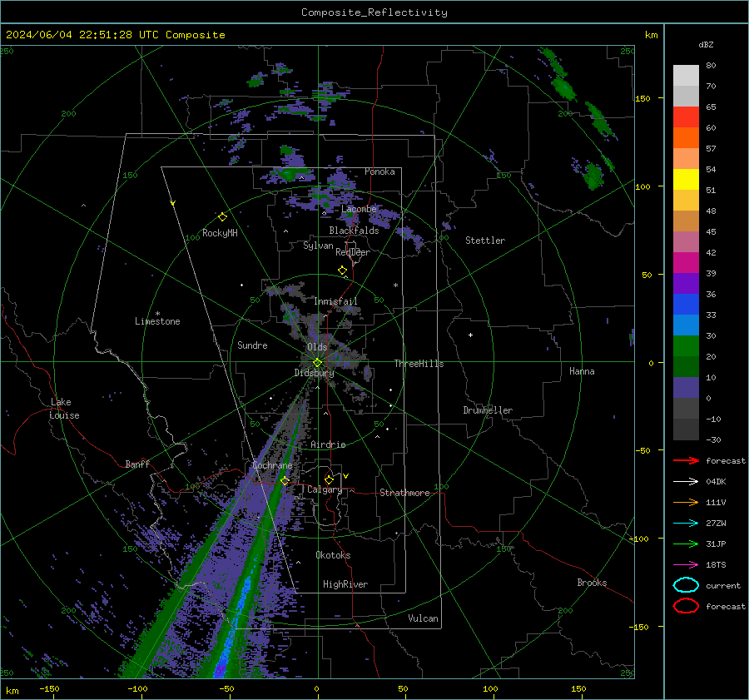This screenshot has height=700, width=749.
Task: Click the red forecast ellipse legend icon
Action: pos(686,606)
